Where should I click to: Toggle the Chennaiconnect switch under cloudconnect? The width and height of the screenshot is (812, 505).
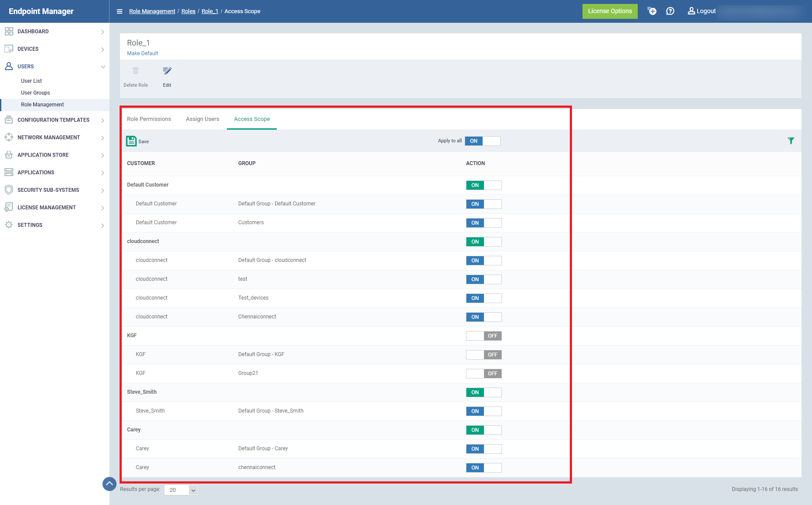(484, 317)
